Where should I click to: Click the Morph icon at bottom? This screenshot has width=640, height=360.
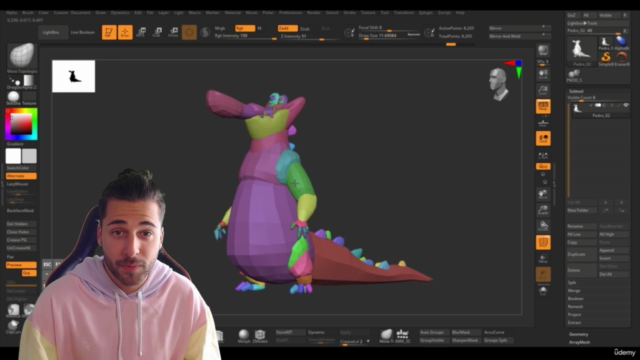(x=244, y=336)
